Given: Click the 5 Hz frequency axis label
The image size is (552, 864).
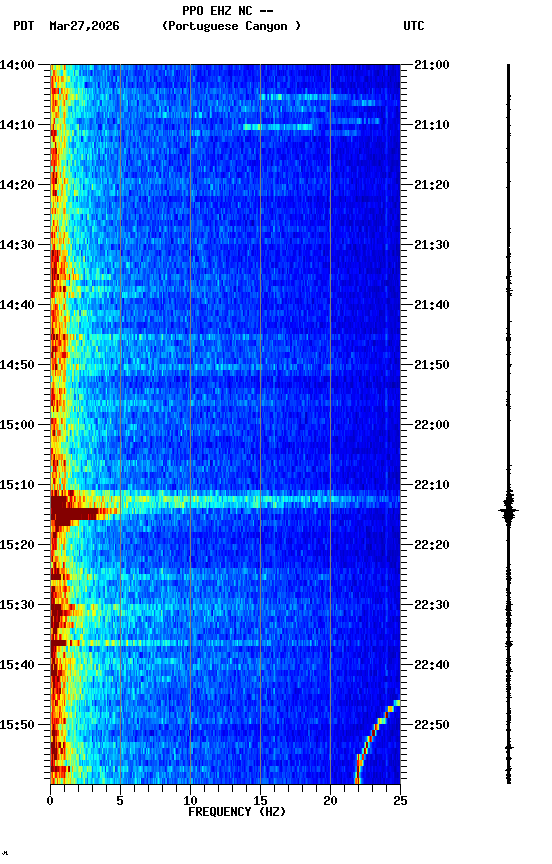Looking at the screenshot, I should (120, 801).
